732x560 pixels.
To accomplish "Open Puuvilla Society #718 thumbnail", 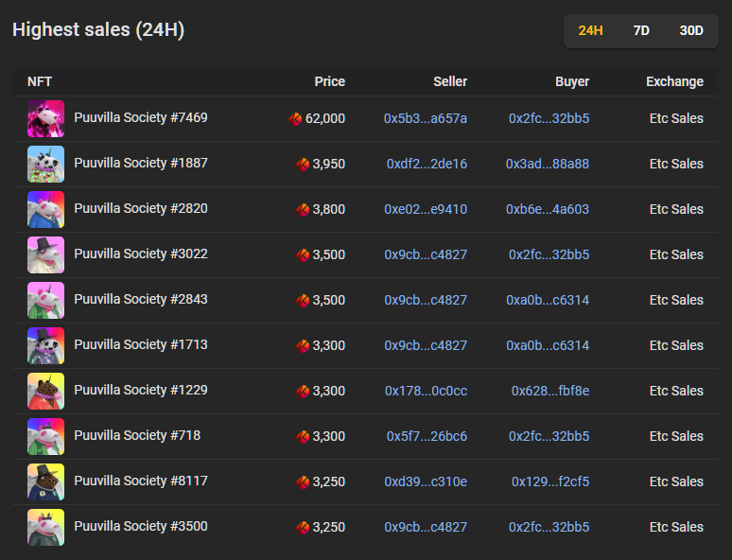I will (x=45, y=436).
